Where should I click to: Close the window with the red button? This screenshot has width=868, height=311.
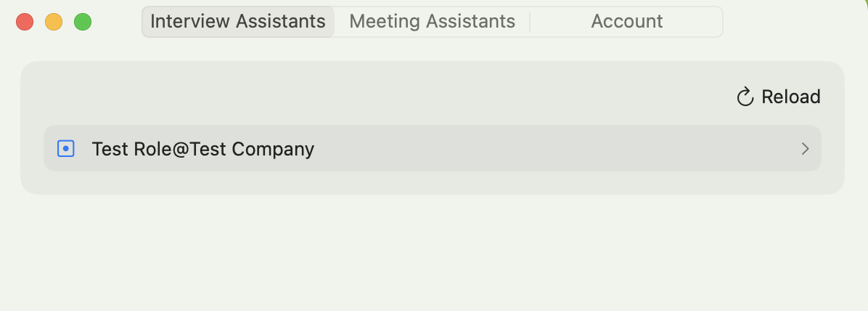tap(25, 22)
